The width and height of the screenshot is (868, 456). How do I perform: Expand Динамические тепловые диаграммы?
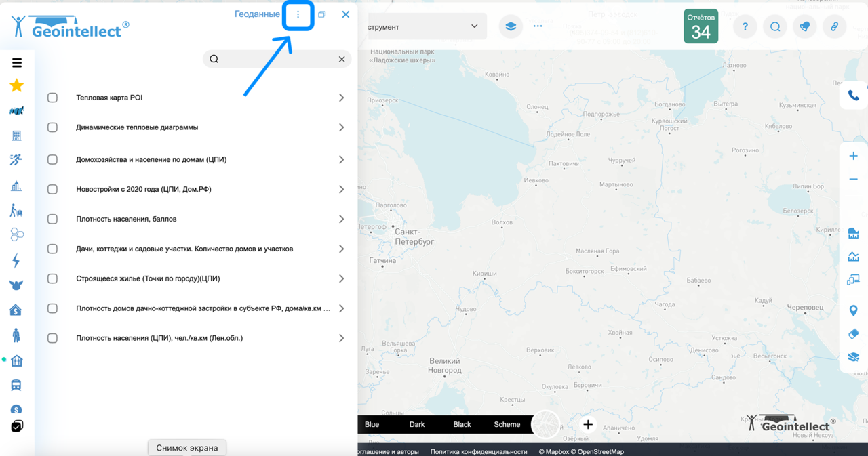point(341,127)
